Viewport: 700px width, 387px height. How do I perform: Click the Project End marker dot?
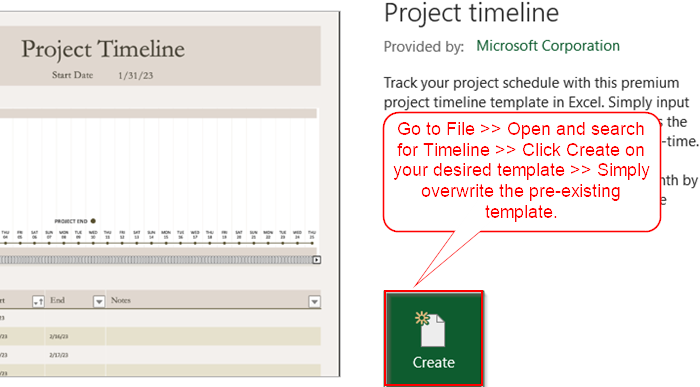pyautogui.click(x=93, y=221)
